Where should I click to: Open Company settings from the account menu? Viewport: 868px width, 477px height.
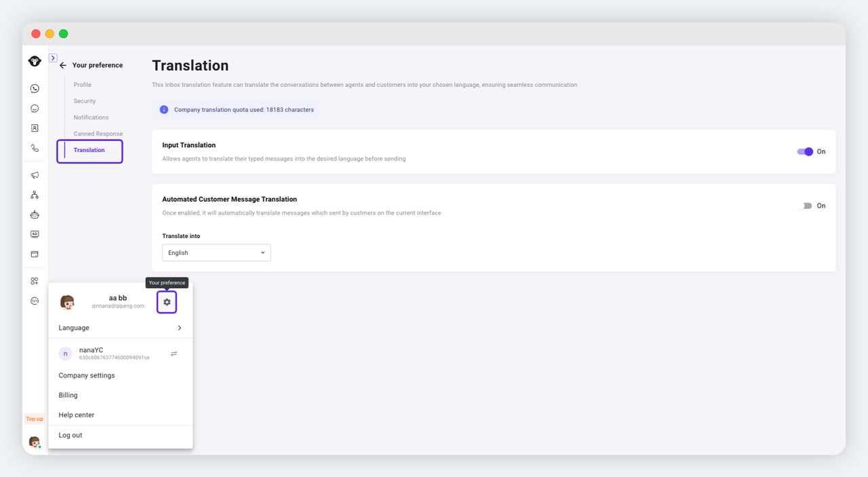pyautogui.click(x=87, y=375)
